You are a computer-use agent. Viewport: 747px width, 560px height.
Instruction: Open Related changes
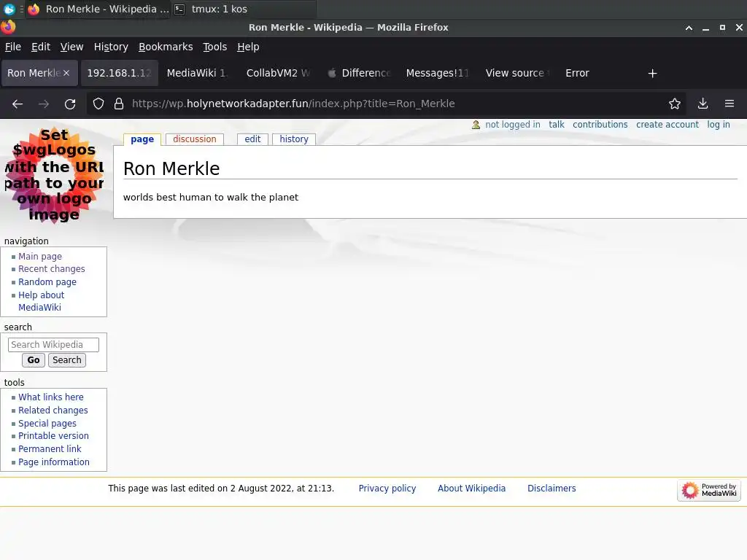point(53,410)
